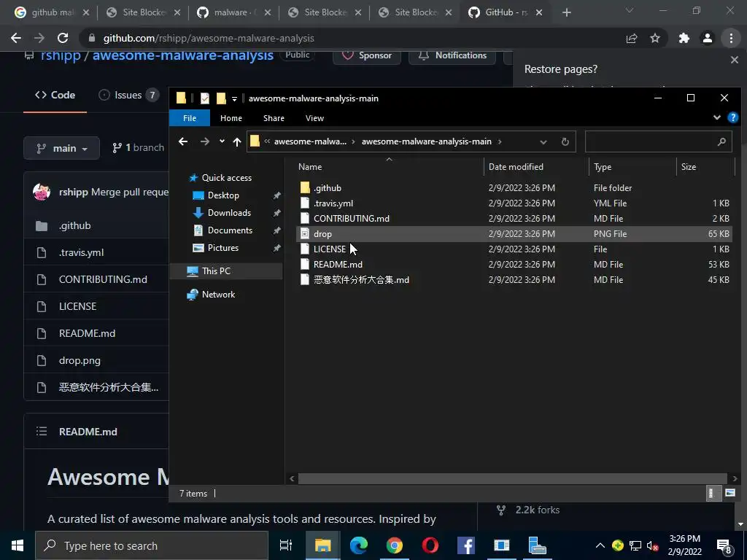Image resolution: width=747 pixels, height=560 pixels.
Task: Open the Home ribbon tab
Action: [x=231, y=118]
